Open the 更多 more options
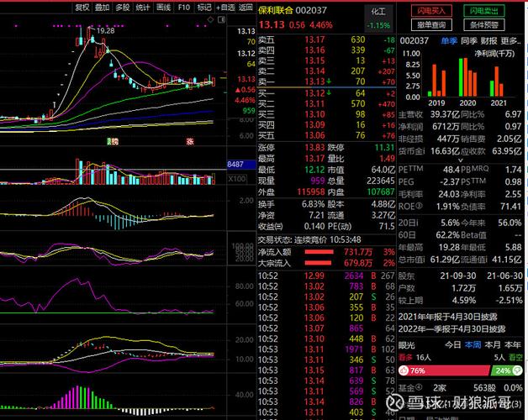The image size is (528, 420). pyautogui.click(x=510, y=41)
